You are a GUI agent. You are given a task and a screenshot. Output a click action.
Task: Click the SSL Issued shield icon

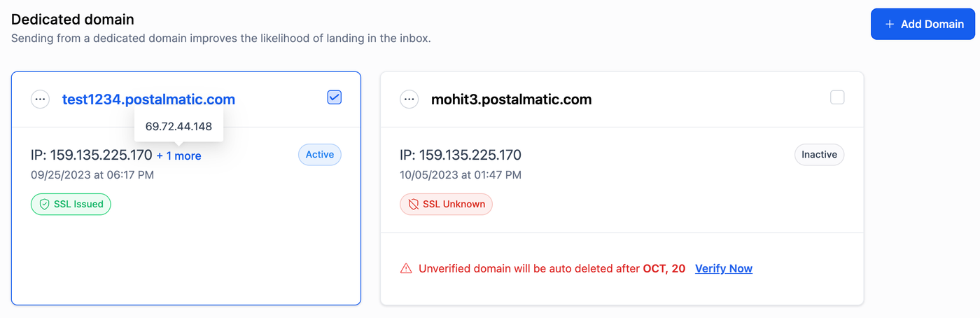pyautogui.click(x=44, y=205)
